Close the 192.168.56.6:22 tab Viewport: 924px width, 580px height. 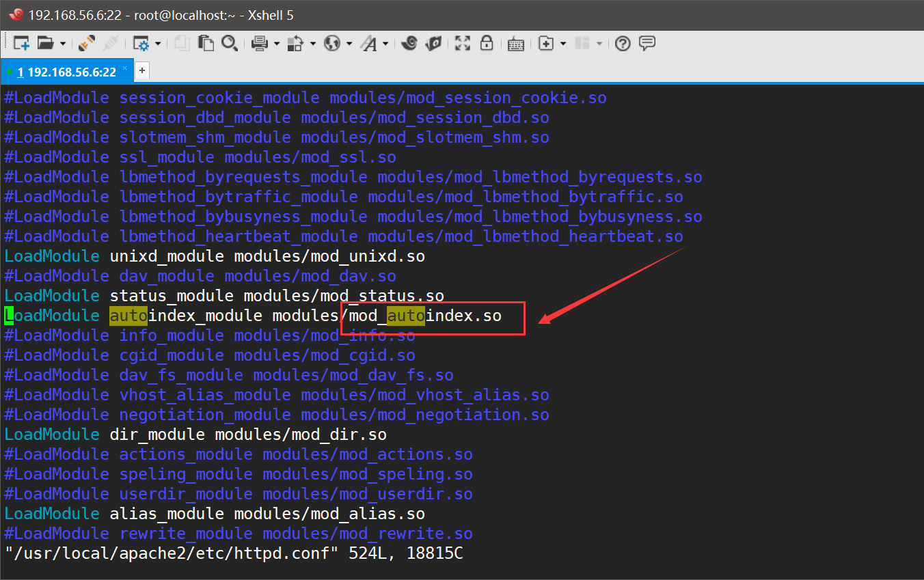124,69
